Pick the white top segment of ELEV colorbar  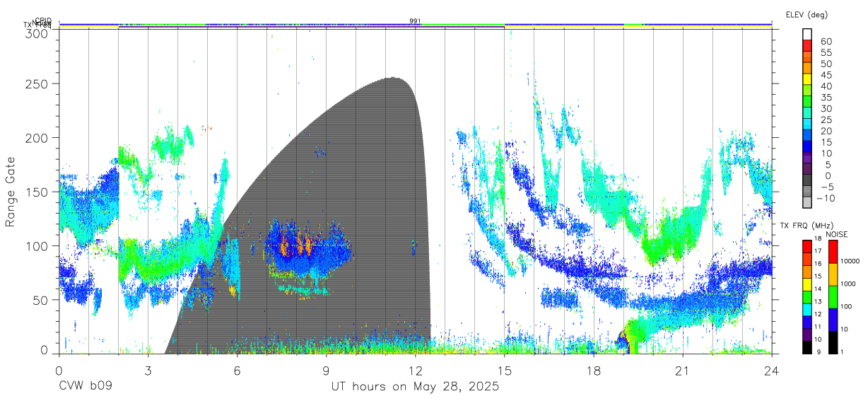(807, 35)
